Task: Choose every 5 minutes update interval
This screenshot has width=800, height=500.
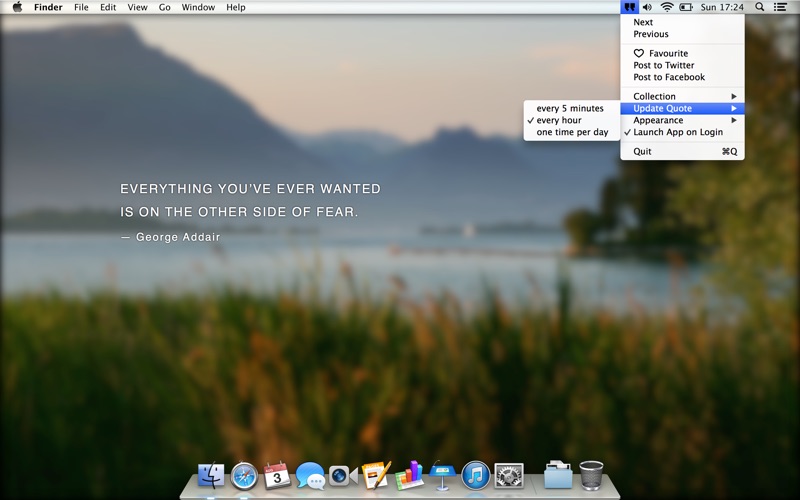Action: pyautogui.click(x=571, y=108)
